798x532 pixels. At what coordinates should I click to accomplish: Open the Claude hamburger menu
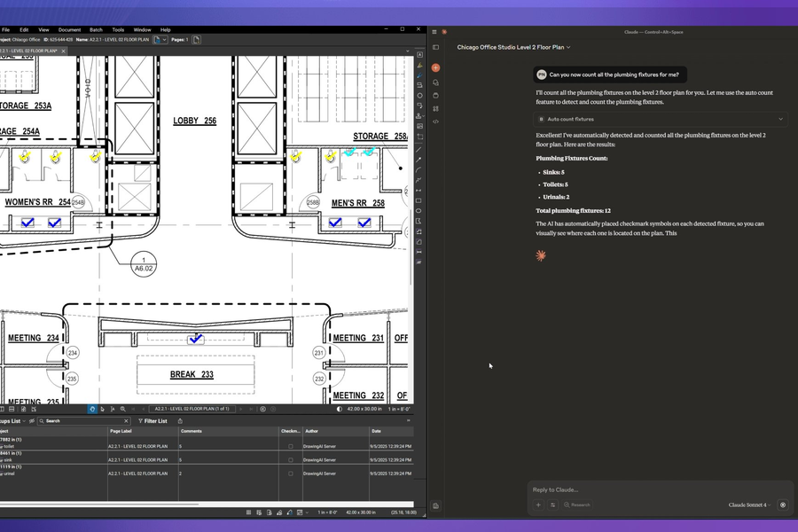point(434,32)
